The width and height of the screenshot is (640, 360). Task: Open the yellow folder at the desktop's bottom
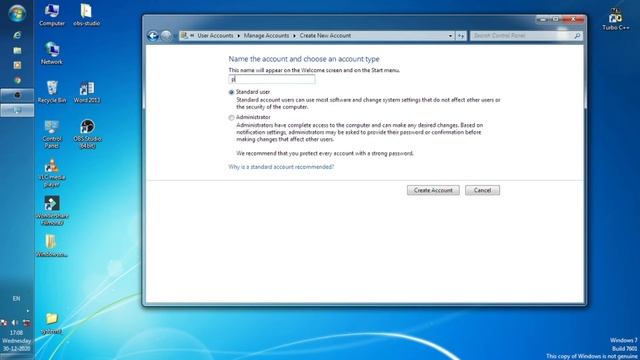52,323
